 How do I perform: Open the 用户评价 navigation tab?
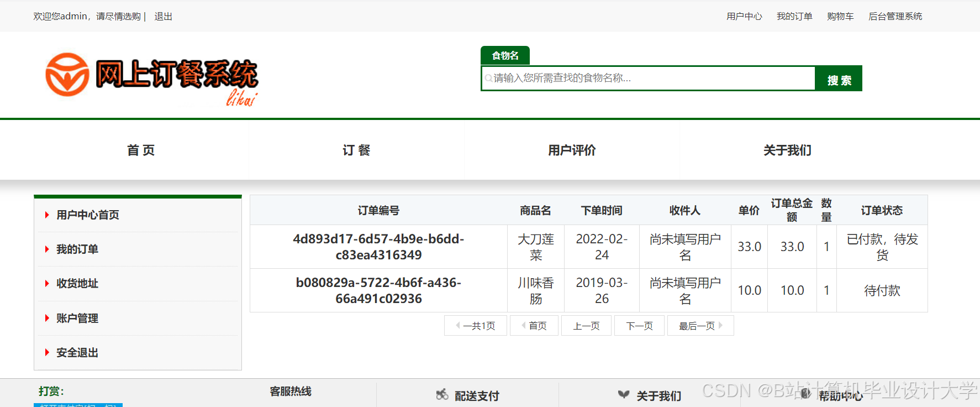[x=572, y=150]
